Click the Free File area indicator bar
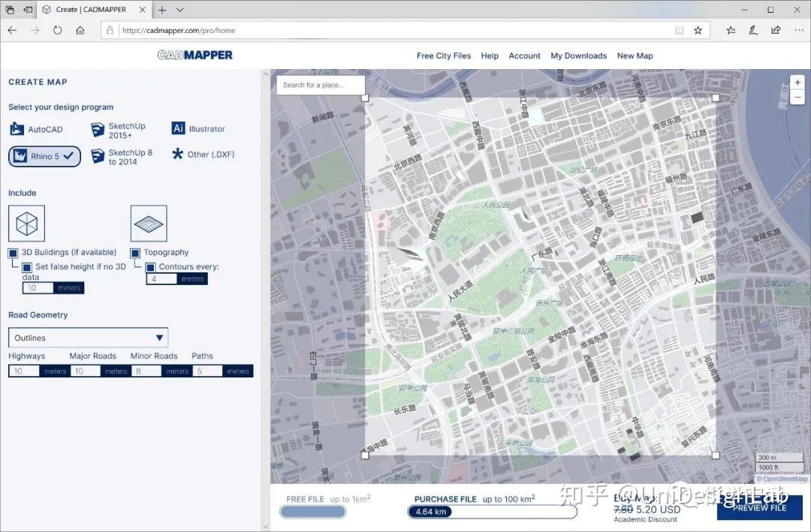811x532 pixels. coord(313,512)
